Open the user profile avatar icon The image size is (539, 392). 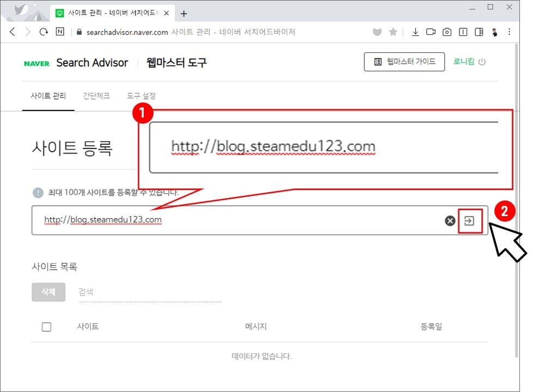(495, 32)
